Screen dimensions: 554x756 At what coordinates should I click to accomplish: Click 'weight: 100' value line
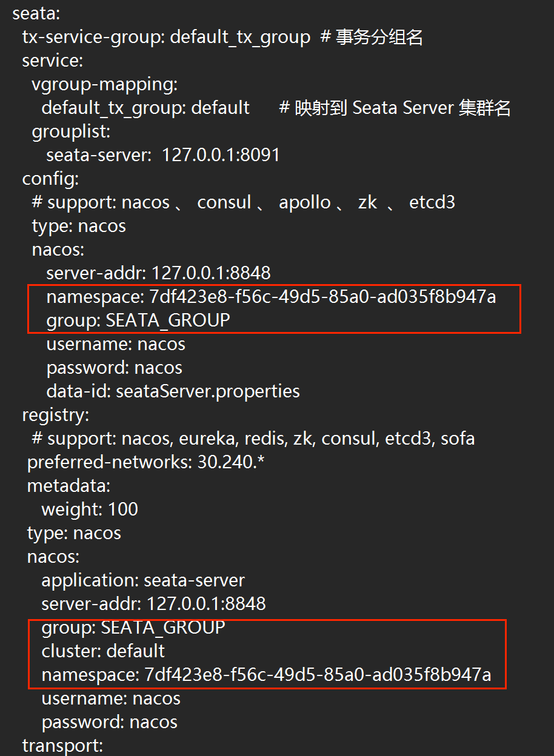[90, 509]
